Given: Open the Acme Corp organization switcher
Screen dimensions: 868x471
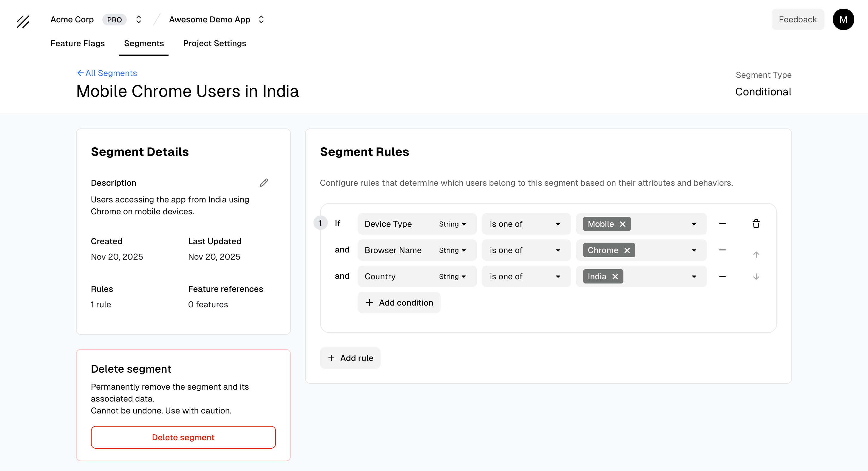Looking at the screenshot, I should pyautogui.click(x=138, y=19).
